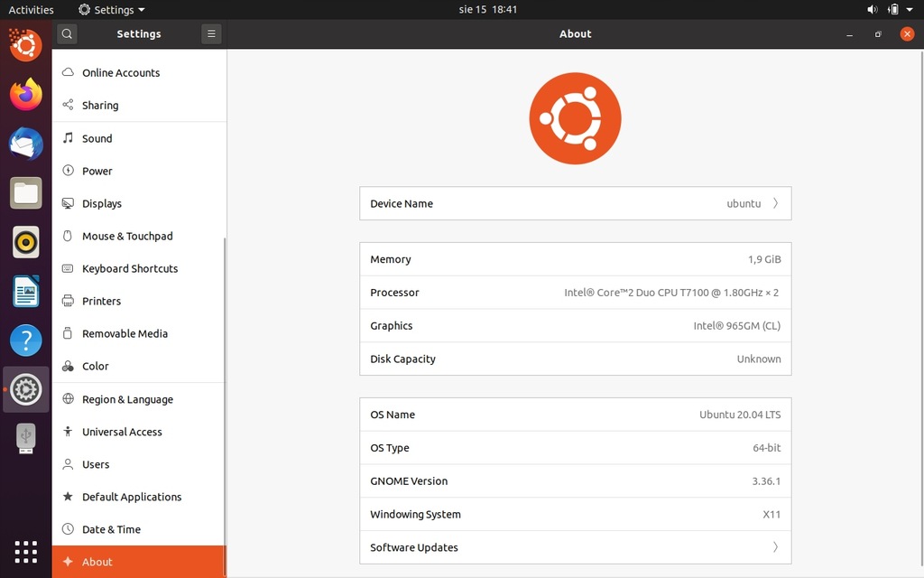This screenshot has width=924, height=578.
Task: Click the Memory value 1,9 GiB
Action: coord(764,259)
